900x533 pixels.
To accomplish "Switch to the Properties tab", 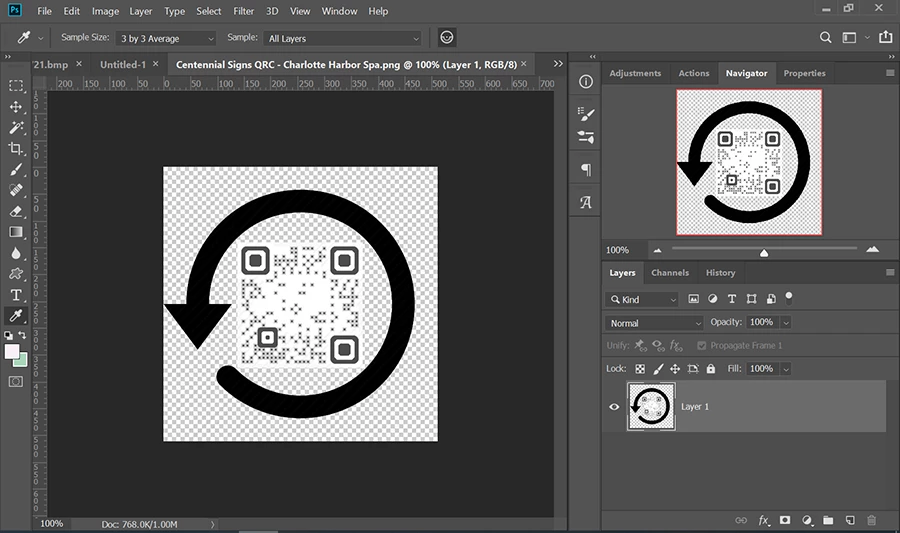I will point(804,73).
